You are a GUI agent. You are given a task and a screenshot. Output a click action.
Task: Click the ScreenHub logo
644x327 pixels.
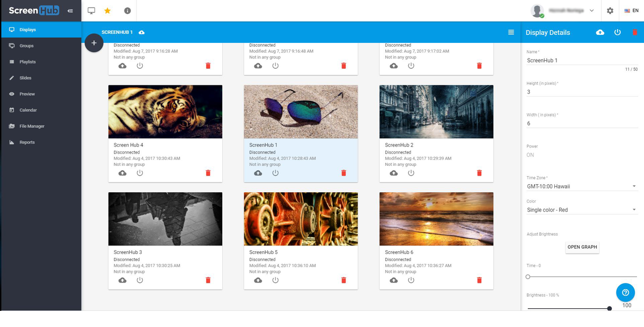coord(34,11)
